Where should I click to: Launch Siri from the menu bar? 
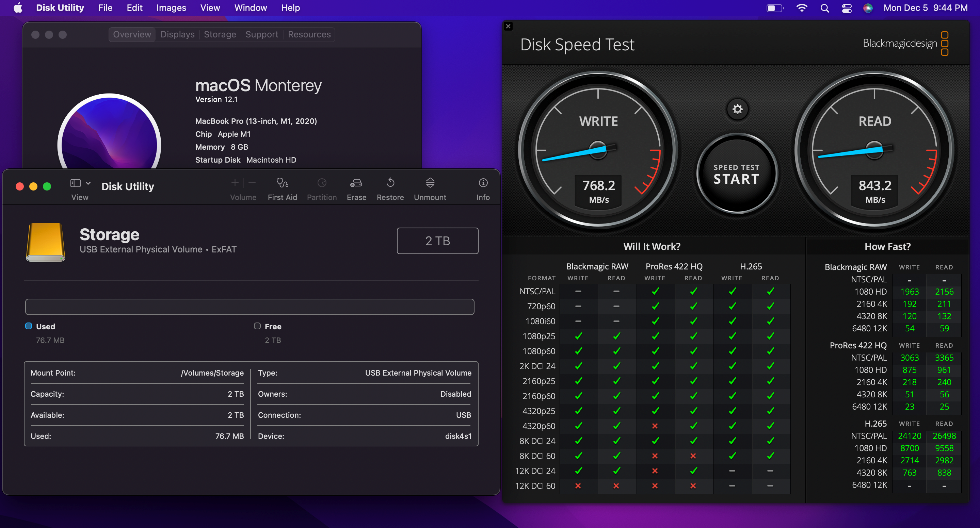(868, 8)
